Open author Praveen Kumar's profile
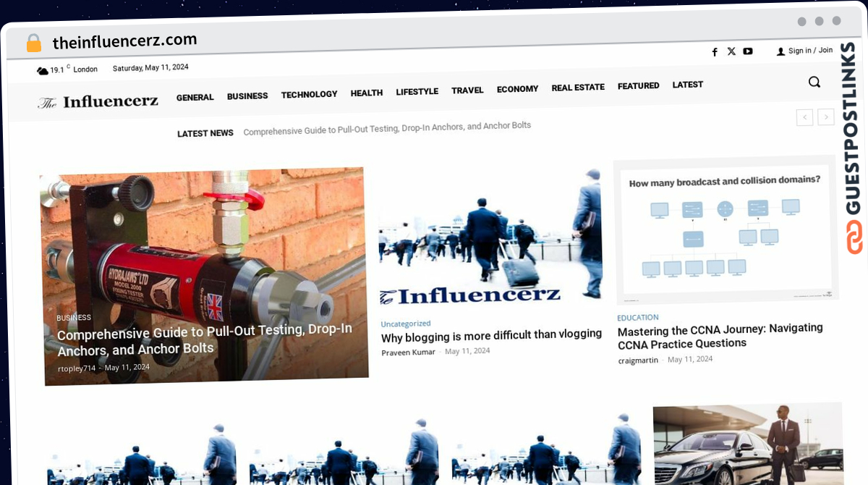 [409, 352]
